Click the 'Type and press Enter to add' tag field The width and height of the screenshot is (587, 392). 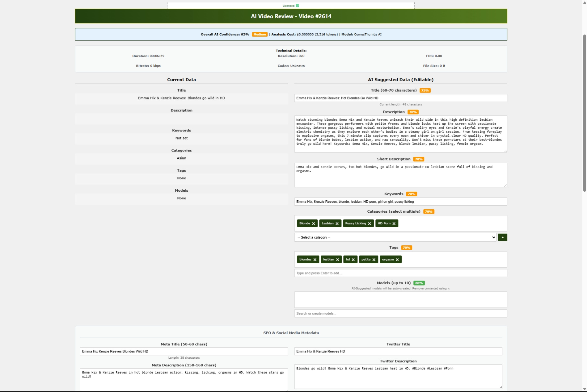(400, 273)
